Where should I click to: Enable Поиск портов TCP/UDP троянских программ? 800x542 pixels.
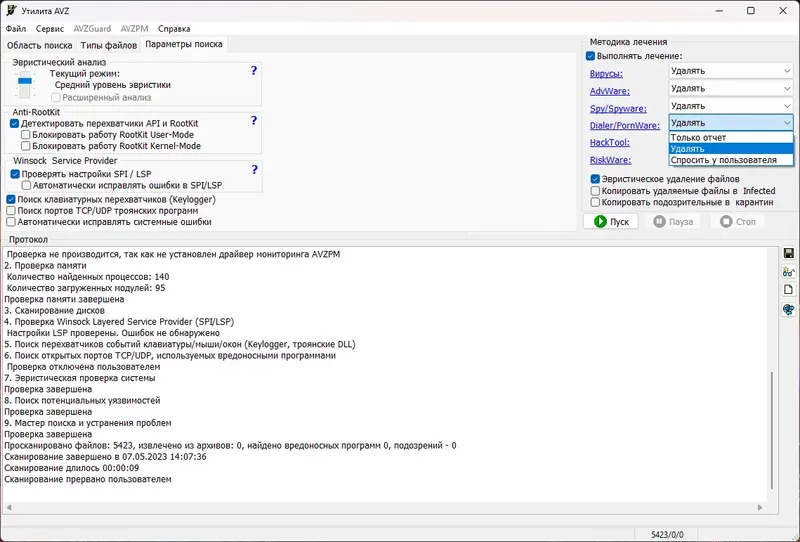point(11,211)
